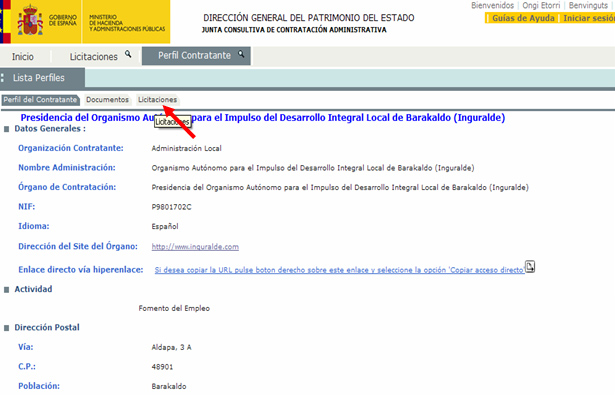The image size is (615, 395).
Task: Select Benvinguts language option
Action: 588,5
